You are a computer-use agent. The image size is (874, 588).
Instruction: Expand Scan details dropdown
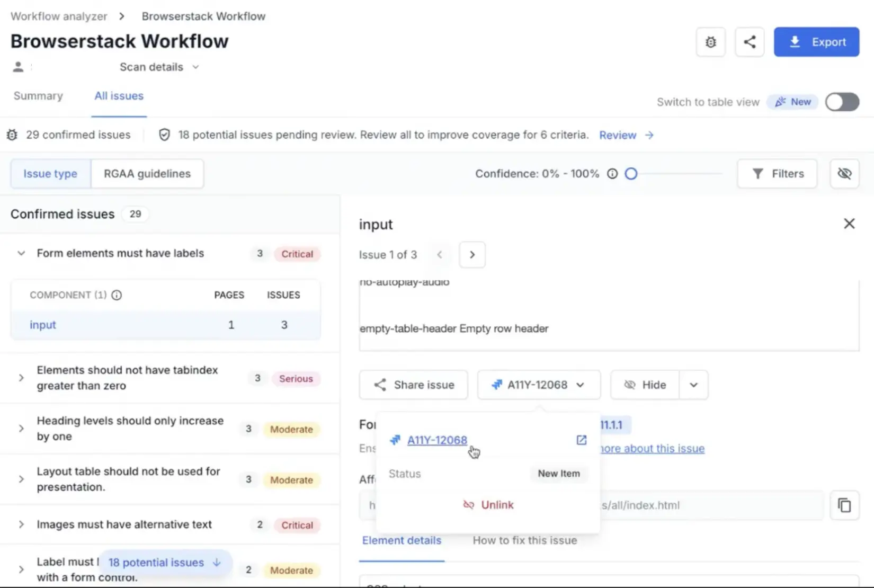159,67
